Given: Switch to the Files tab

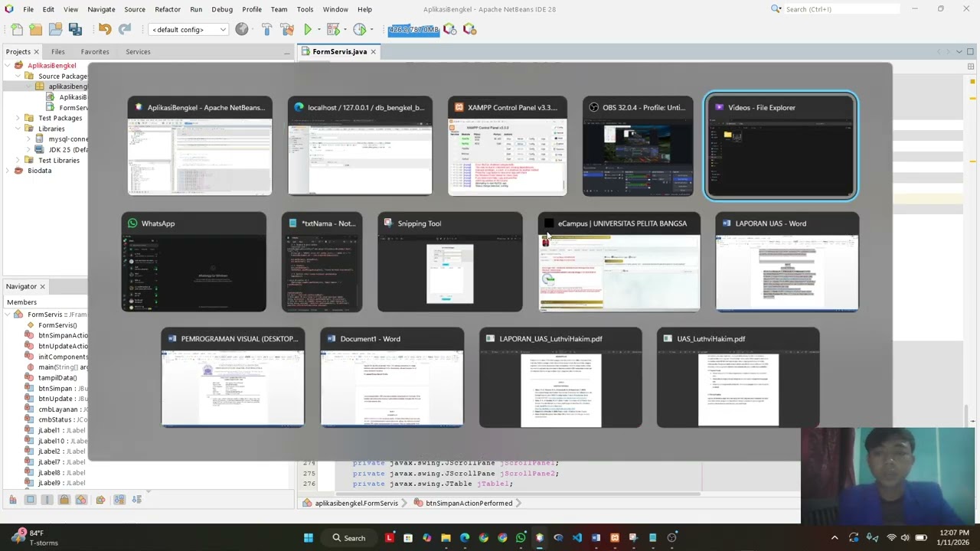Looking at the screenshot, I should point(58,51).
